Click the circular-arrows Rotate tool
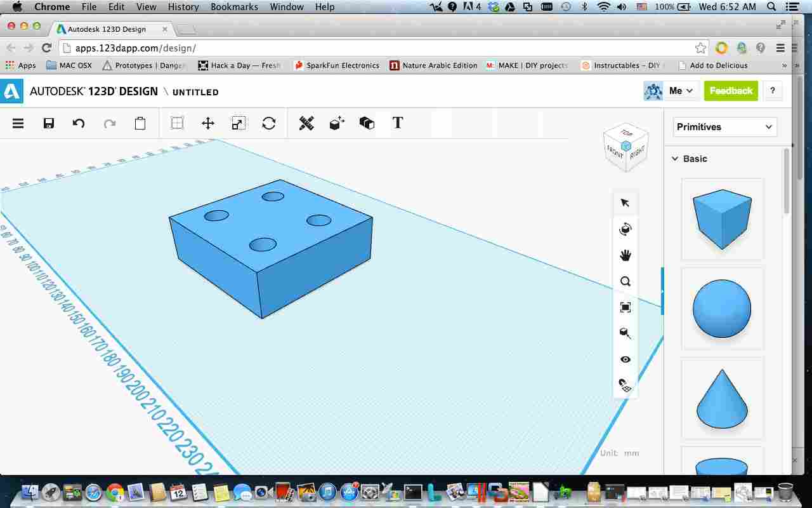Screen dimensions: 812x508 point(269,123)
